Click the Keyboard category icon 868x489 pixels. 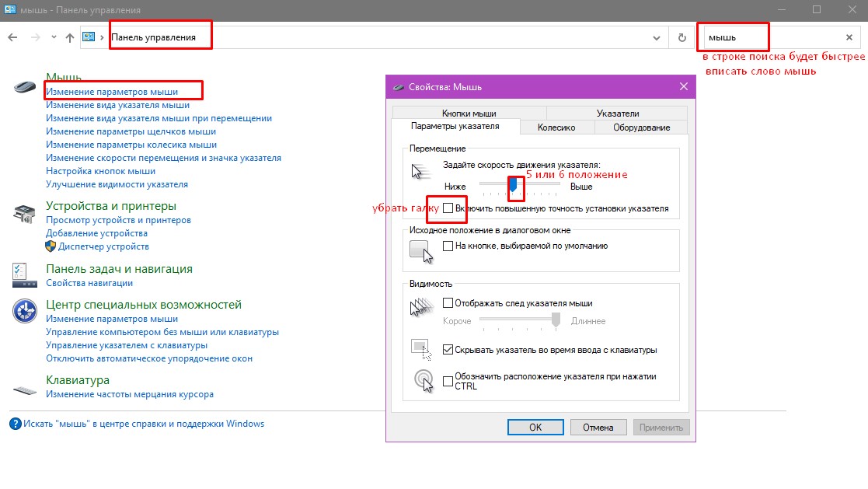tap(24, 390)
